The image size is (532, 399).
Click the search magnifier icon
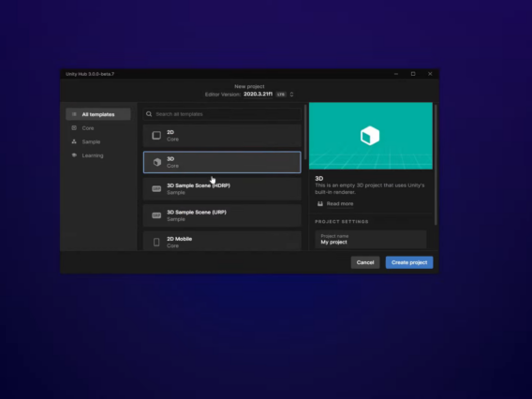pos(149,114)
